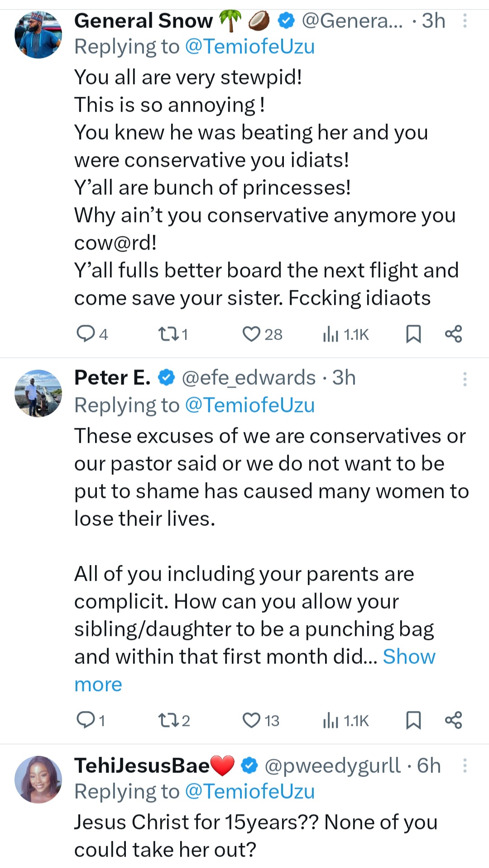
Task: Bookmark General Snow's tweet
Action: click(x=413, y=334)
